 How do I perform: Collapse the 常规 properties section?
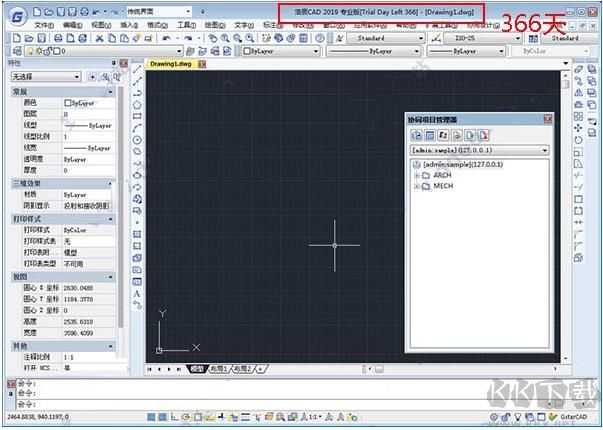(111, 92)
